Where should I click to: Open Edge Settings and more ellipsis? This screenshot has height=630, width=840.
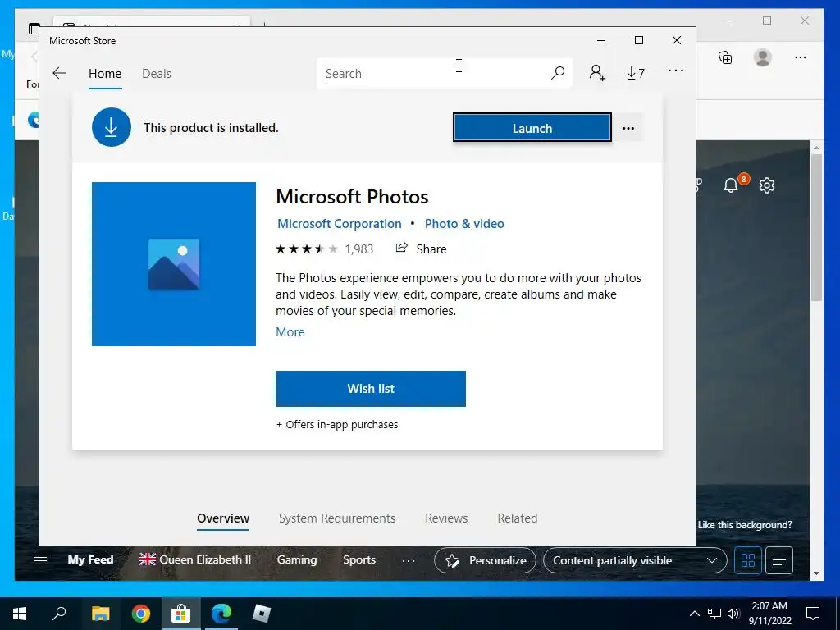pos(801,57)
